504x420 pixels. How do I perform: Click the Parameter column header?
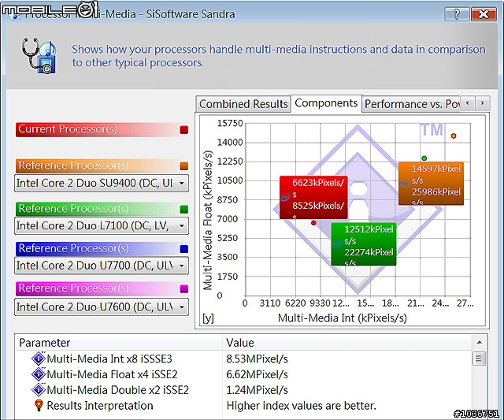[x=119, y=343]
